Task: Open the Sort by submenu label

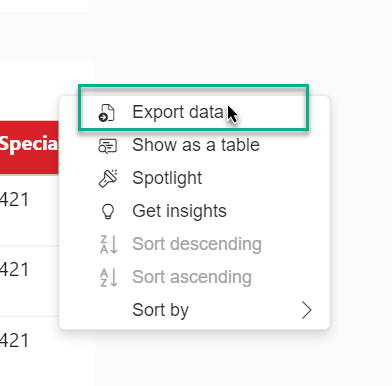Action: [160, 310]
